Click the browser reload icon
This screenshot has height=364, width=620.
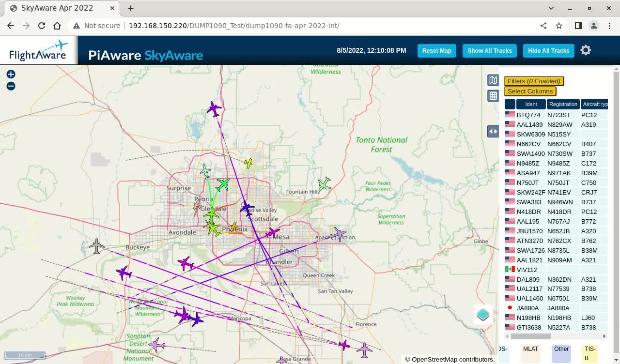pyautogui.click(x=42, y=26)
